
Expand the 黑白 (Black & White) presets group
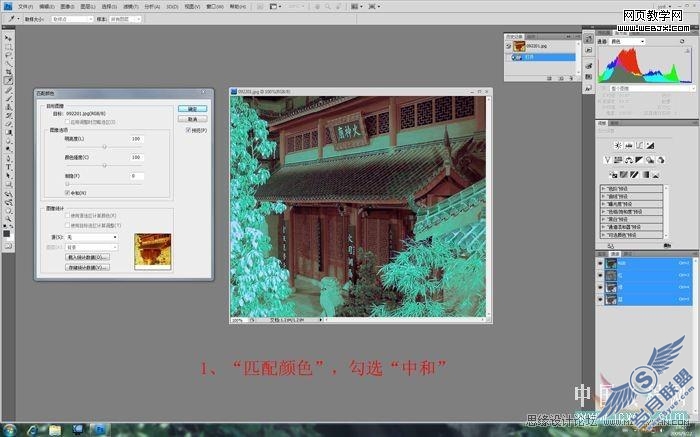click(603, 219)
